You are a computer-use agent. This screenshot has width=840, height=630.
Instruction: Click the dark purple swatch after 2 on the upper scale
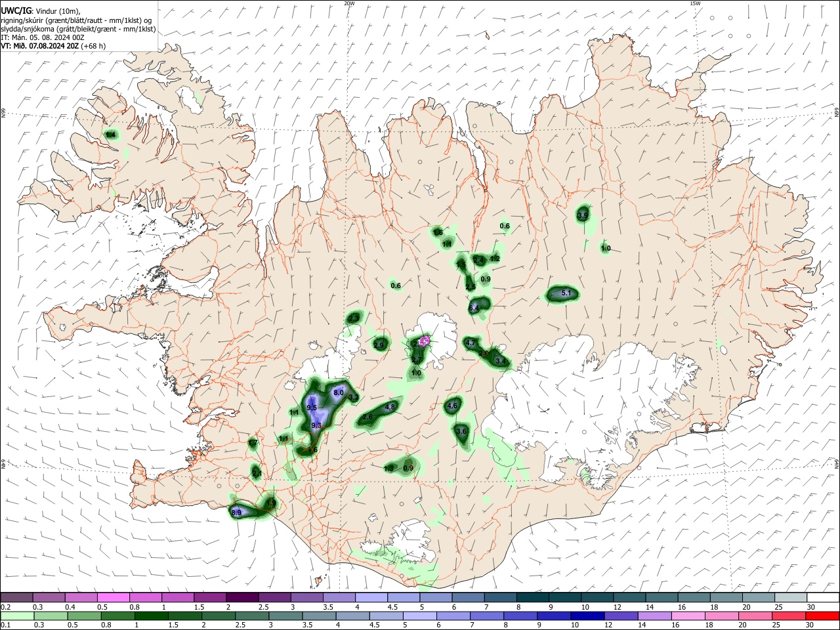(x=242, y=597)
